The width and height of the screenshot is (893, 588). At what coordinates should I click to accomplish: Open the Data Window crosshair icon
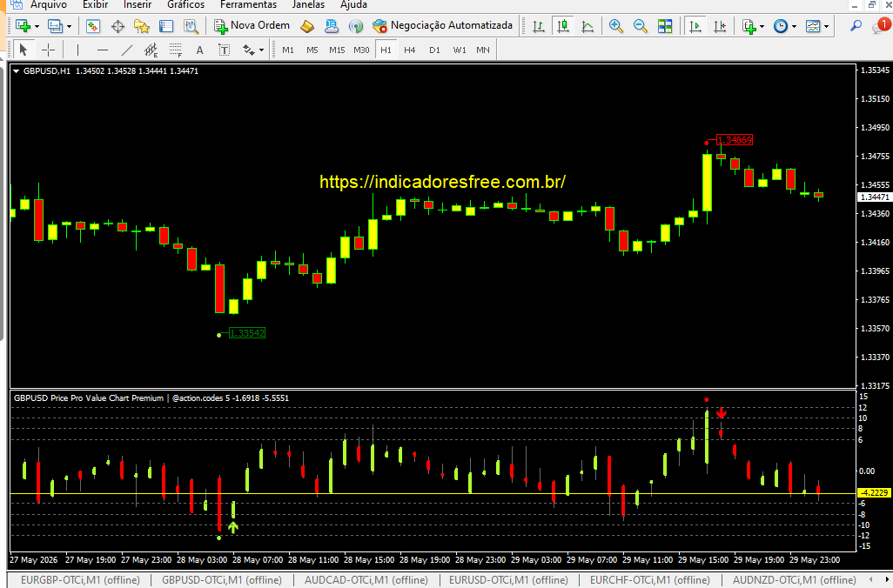pos(117,26)
